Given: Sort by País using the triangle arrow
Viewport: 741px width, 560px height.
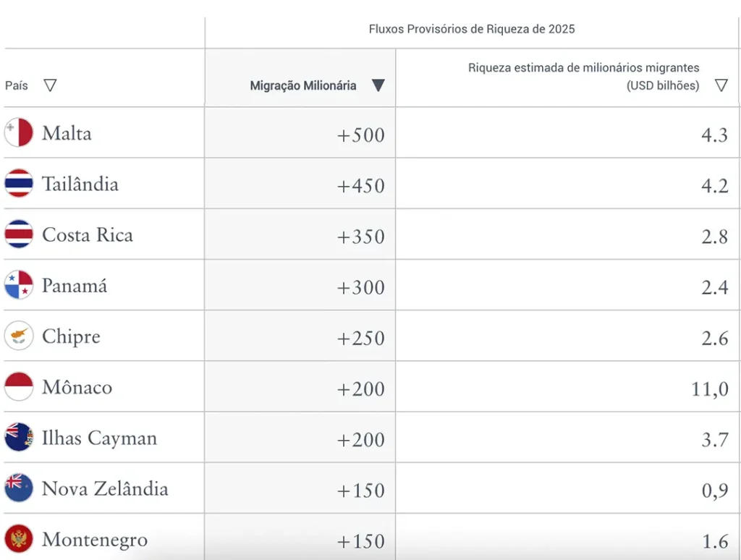Looking at the screenshot, I should point(50,85).
